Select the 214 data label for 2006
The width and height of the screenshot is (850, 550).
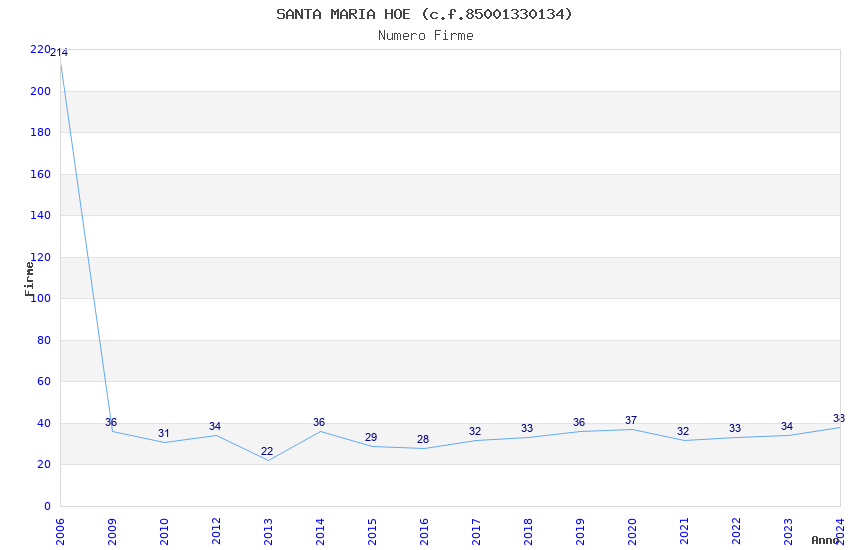point(59,53)
